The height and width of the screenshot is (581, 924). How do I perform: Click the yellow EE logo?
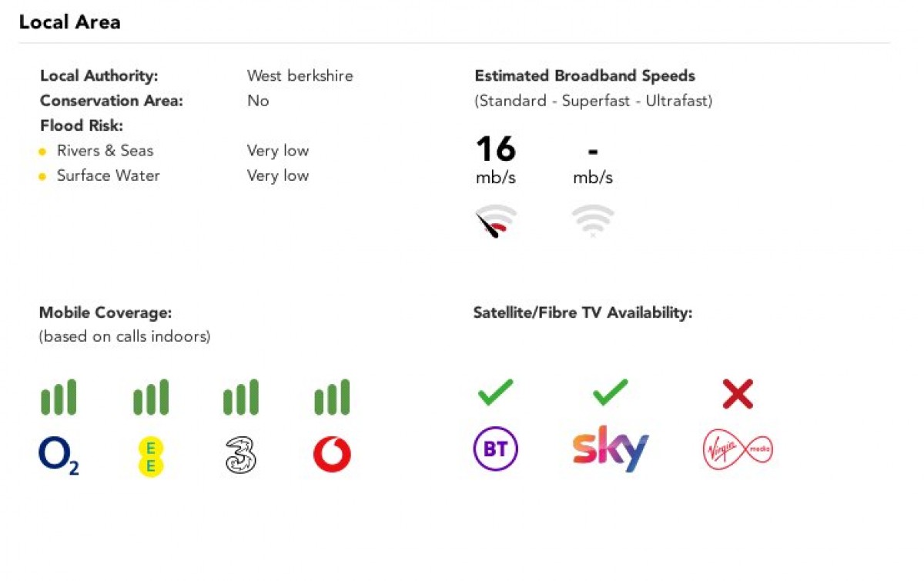(150, 456)
